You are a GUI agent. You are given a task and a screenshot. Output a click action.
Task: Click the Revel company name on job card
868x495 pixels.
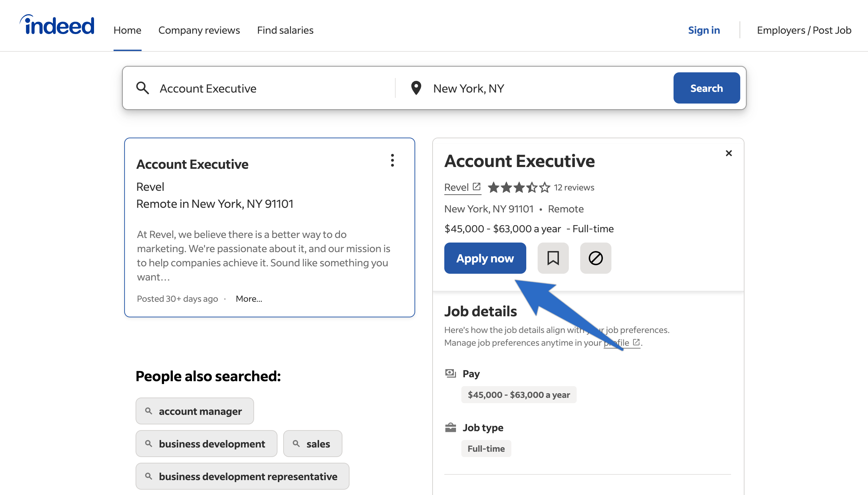coord(150,187)
